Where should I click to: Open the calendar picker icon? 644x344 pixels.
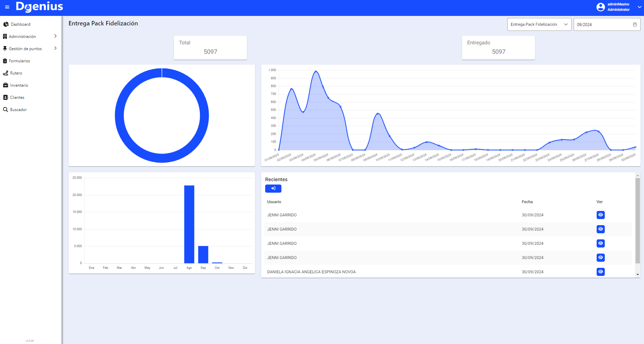(635, 24)
